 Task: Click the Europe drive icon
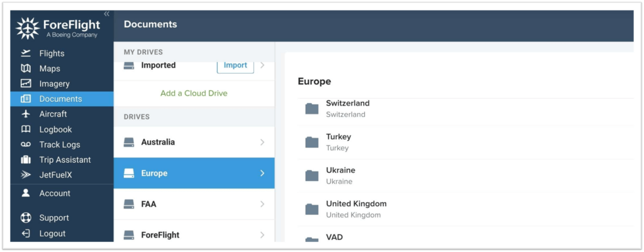pos(129,173)
